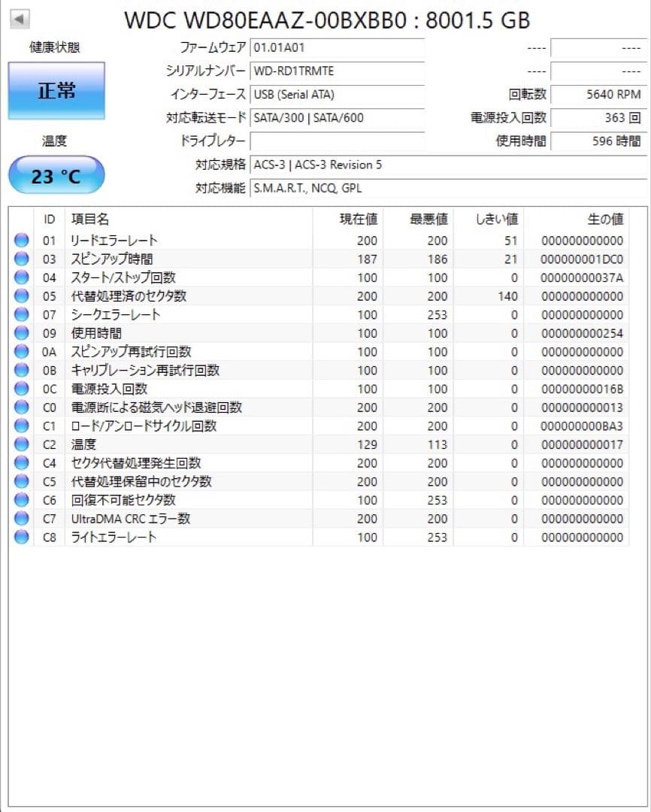Select the standard field ACS-3 Revision 5
This screenshot has width=651, height=812.
[449, 165]
